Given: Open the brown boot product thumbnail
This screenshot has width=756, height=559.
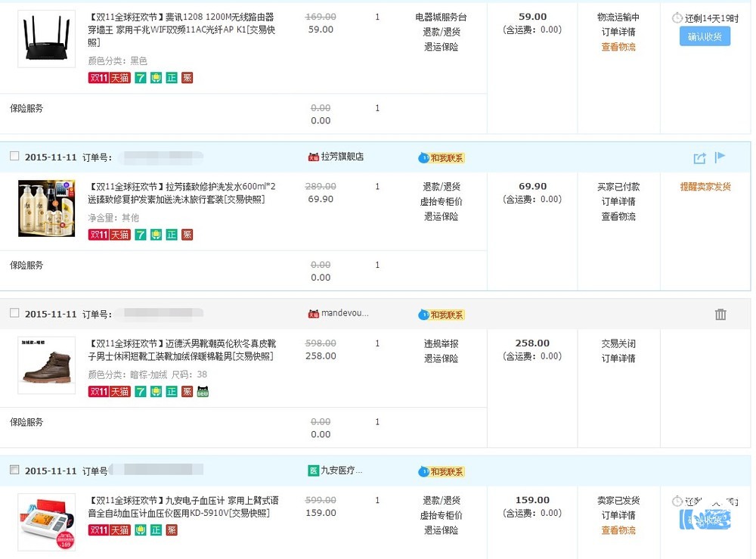Looking at the screenshot, I should point(46,365).
